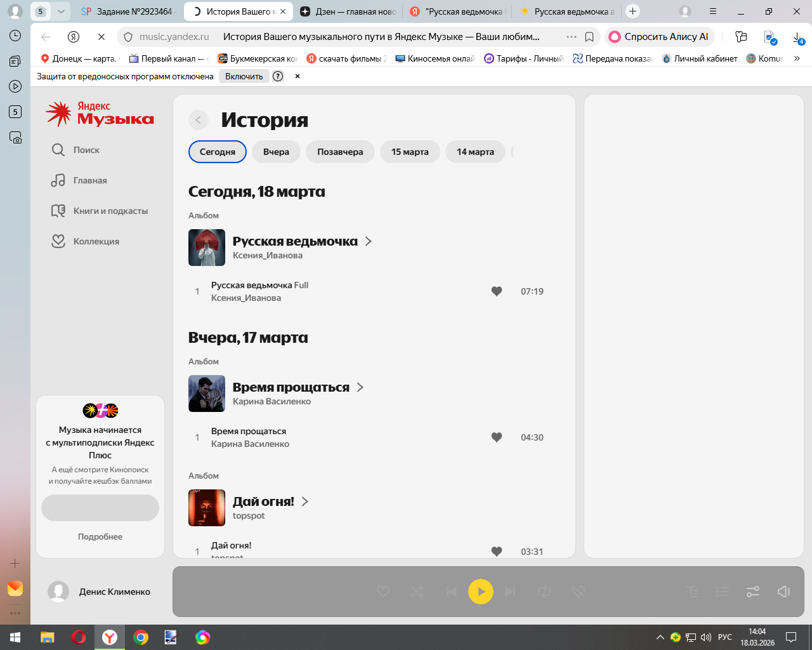Open the Первый канал bookmark
Screen dimensions: 812x650
168,58
